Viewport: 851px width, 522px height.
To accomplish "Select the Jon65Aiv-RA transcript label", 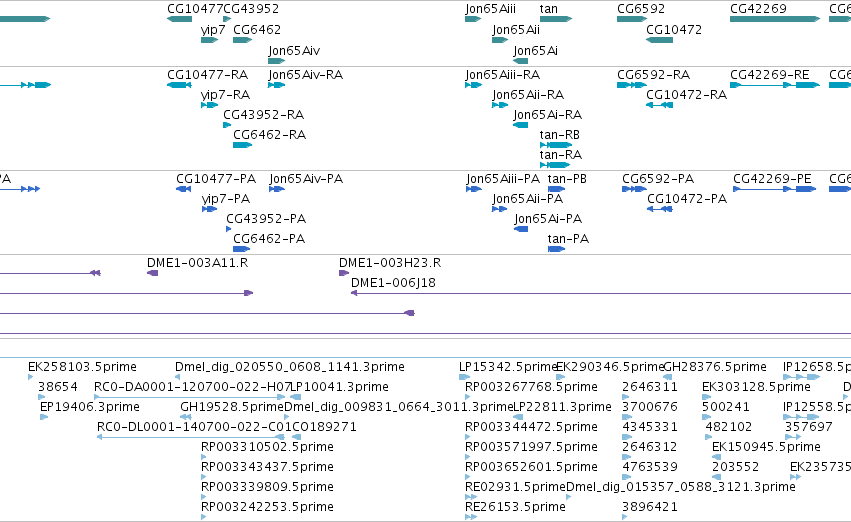I will point(305,75).
